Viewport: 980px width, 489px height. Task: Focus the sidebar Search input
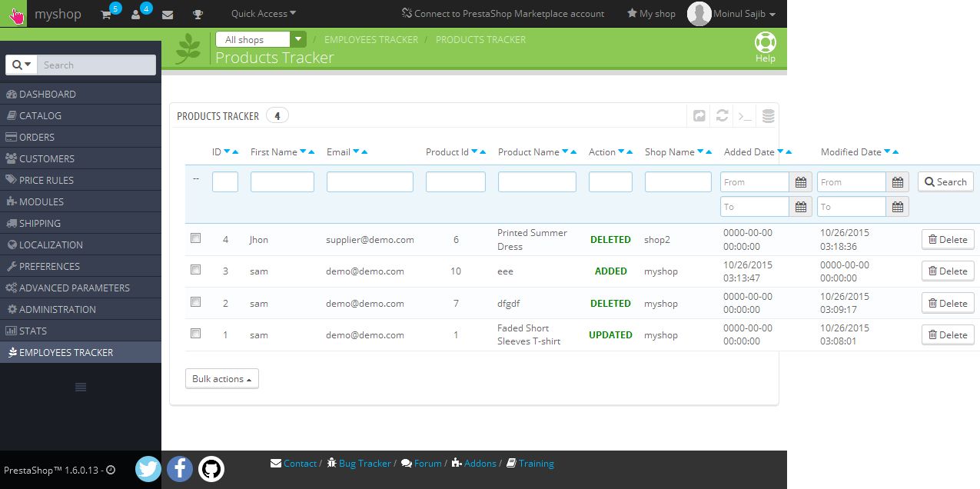point(96,65)
